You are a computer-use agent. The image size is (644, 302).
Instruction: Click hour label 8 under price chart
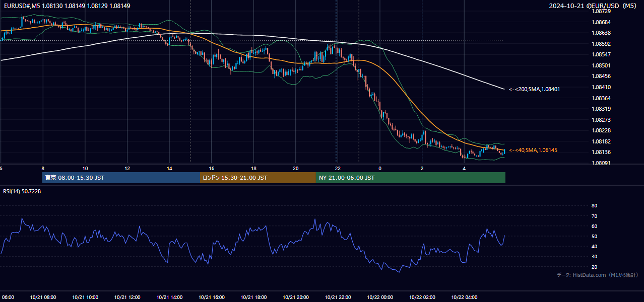pyautogui.click(x=43, y=168)
